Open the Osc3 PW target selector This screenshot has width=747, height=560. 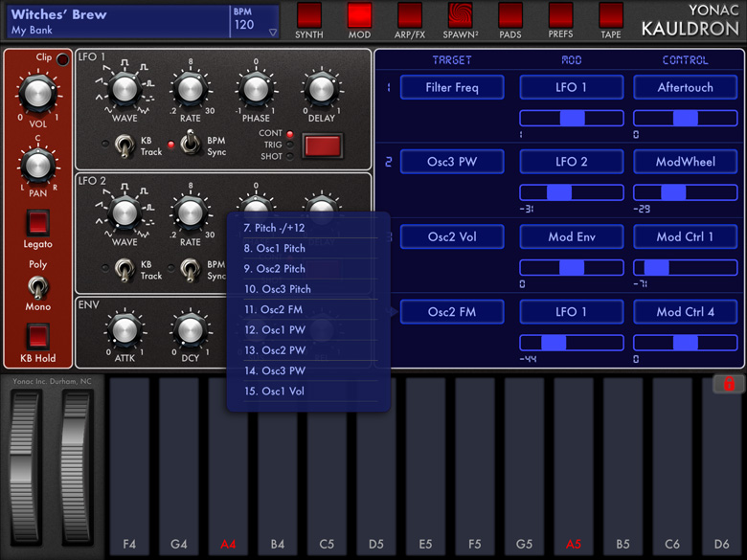(452, 162)
